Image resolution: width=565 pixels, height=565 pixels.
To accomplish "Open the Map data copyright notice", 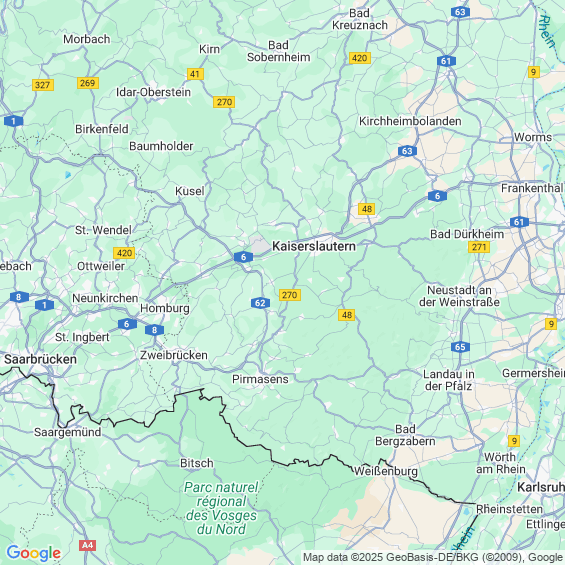I will point(433,557).
